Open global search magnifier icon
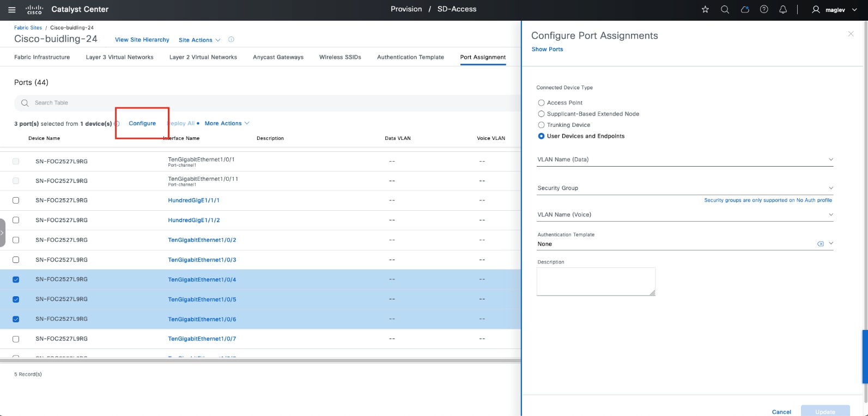 pyautogui.click(x=725, y=10)
